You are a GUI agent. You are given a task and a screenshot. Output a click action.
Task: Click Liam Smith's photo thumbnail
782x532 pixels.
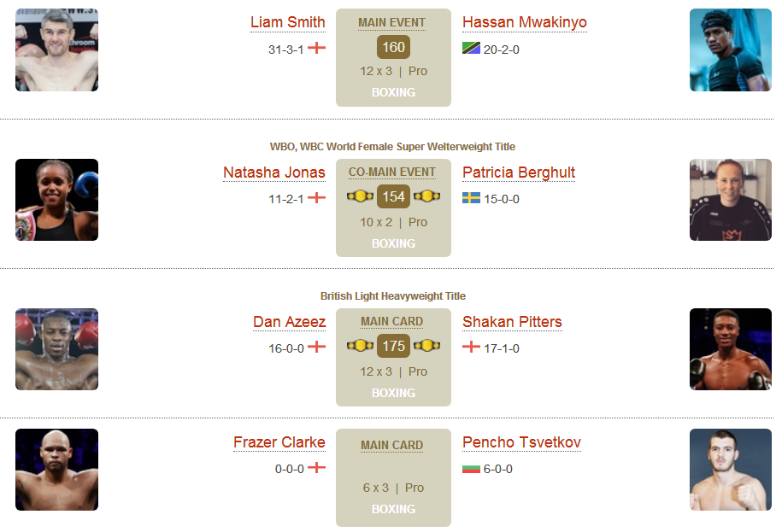pos(57,50)
